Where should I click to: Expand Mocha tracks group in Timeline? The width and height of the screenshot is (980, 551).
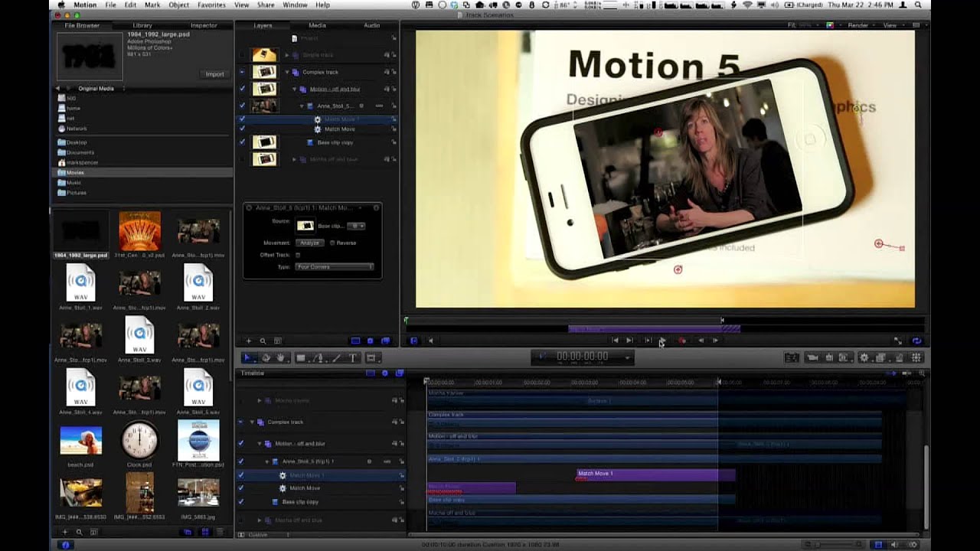(x=259, y=400)
